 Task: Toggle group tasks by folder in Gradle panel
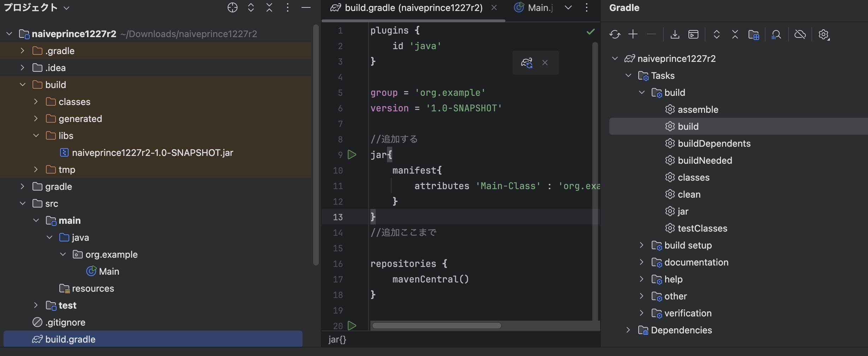click(753, 34)
